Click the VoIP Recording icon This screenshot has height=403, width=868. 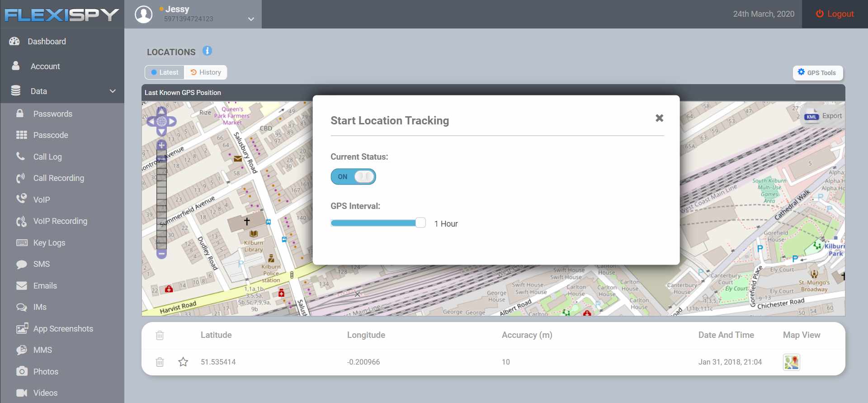[21, 221]
